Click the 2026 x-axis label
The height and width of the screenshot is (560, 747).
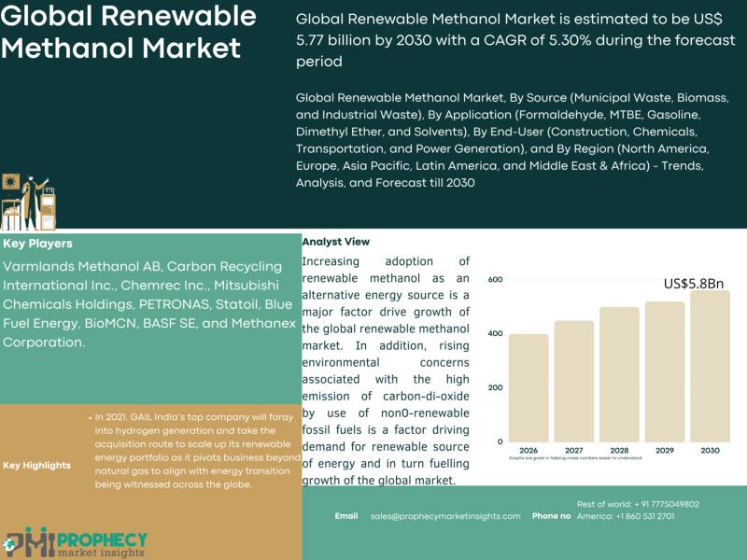click(529, 450)
